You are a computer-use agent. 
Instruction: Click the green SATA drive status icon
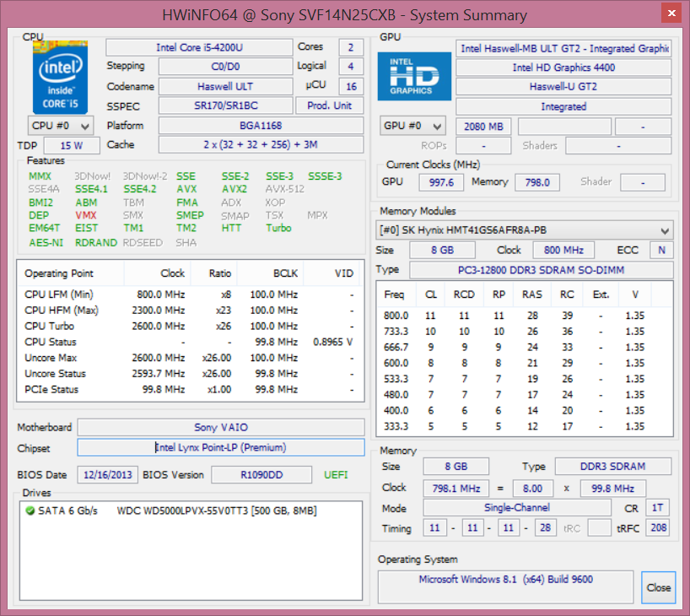point(30,511)
